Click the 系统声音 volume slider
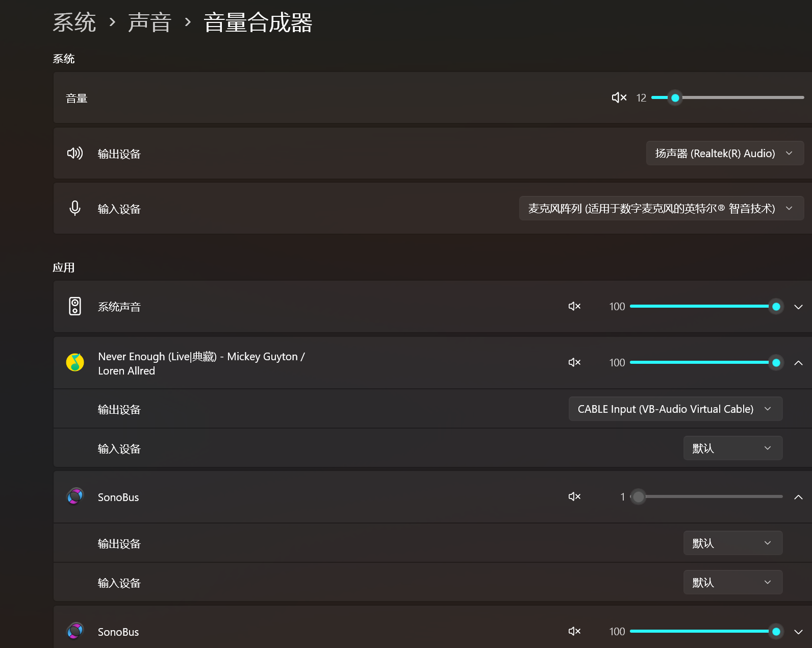This screenshot has width=812, height=648. 706,306
